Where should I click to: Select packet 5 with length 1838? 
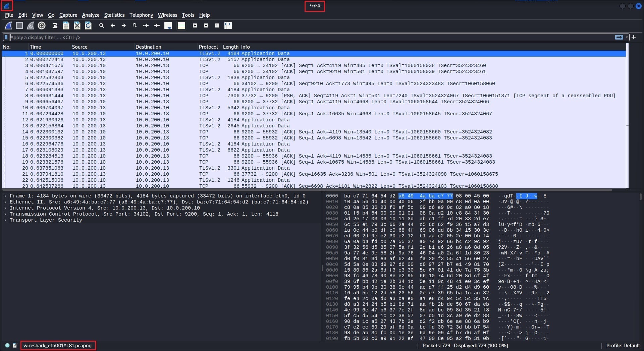tap(314, 77)
